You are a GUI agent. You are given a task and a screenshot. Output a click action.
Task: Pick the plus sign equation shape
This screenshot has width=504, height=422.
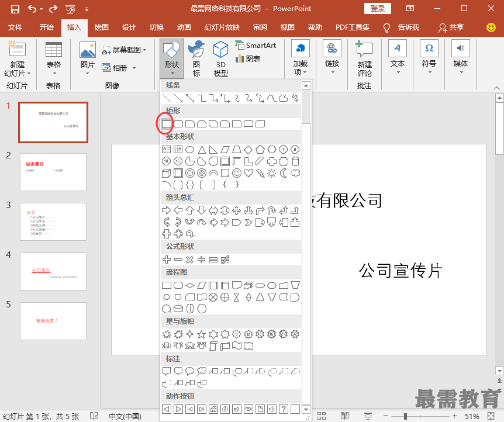[167, 260]
